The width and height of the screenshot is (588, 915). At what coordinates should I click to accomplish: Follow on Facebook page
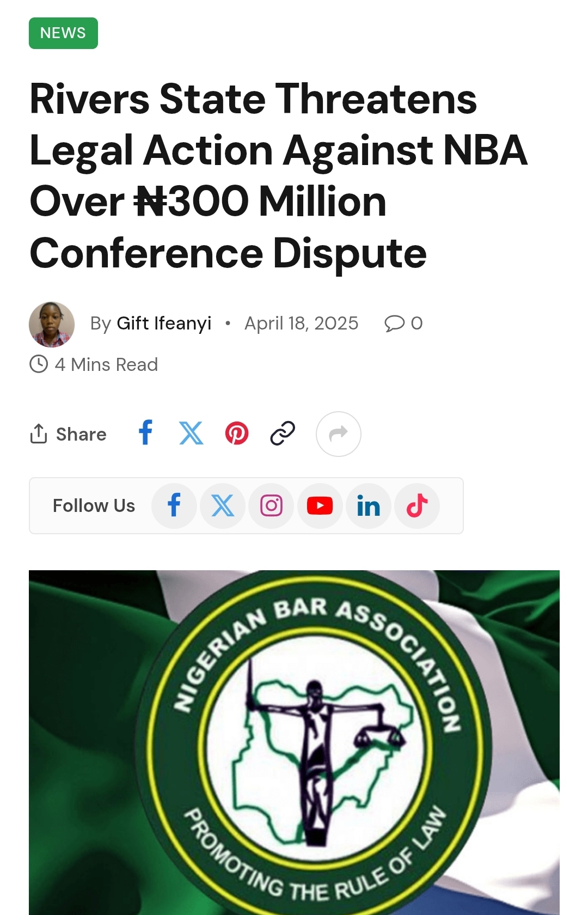(x=174, y=506)
